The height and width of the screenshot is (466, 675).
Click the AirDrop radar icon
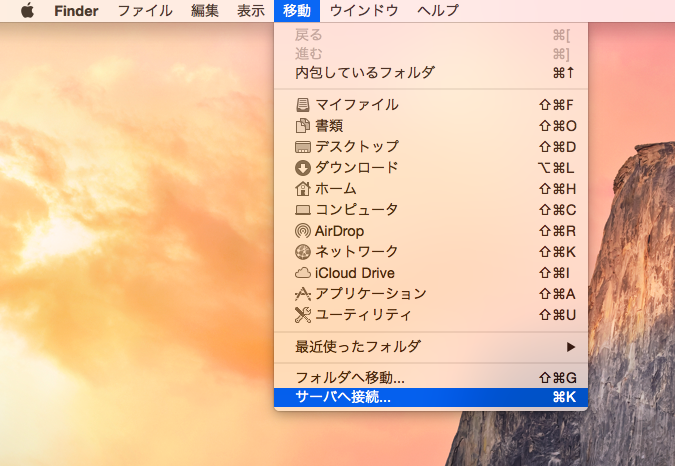(303, 231)
